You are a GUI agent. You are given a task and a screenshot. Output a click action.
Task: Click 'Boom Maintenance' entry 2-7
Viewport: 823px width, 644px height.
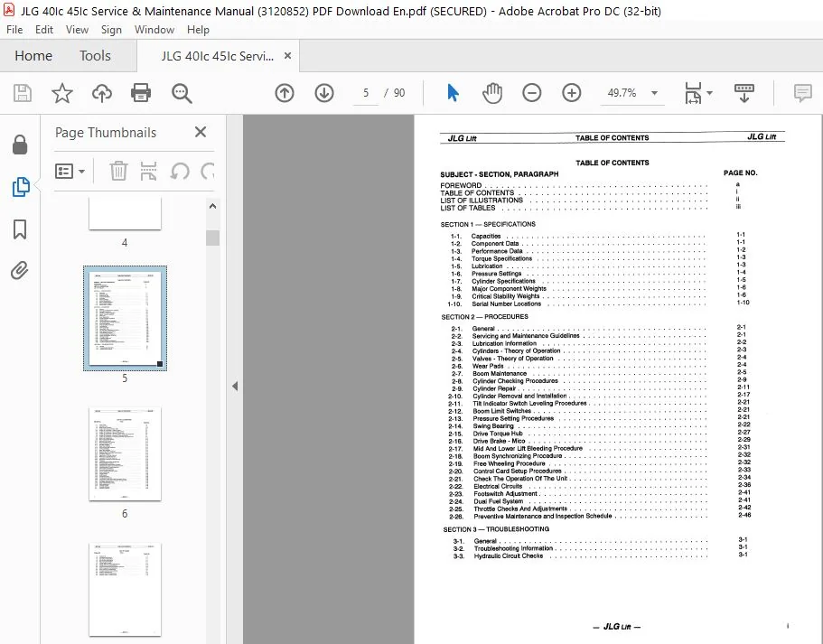500,374
